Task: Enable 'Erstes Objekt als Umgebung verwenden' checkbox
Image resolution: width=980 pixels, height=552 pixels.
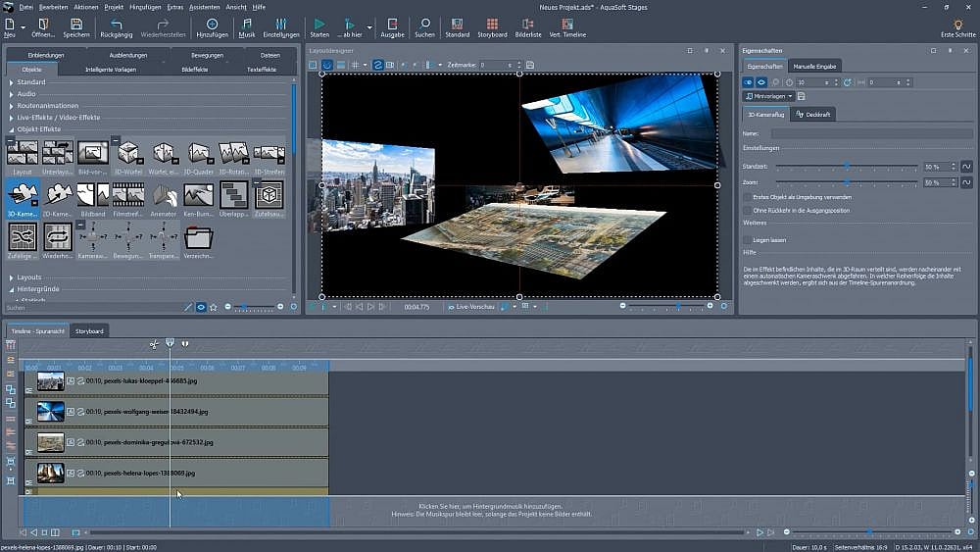Action: [748, 197]
